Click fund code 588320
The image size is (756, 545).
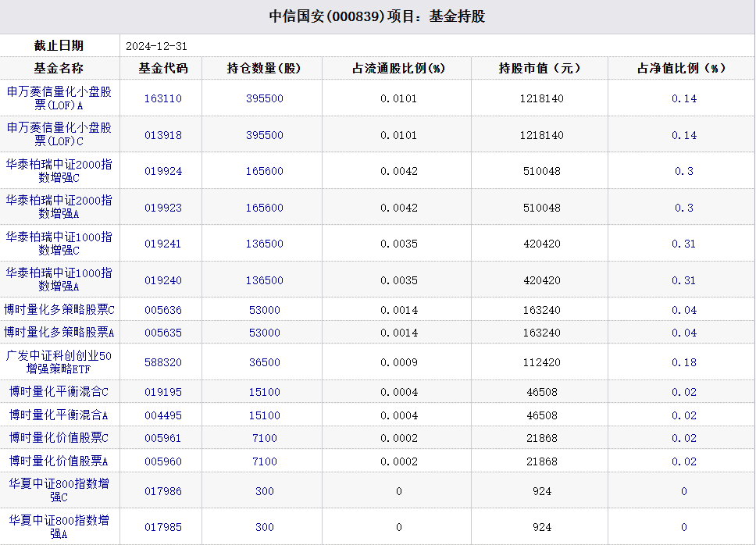(163, 362)
